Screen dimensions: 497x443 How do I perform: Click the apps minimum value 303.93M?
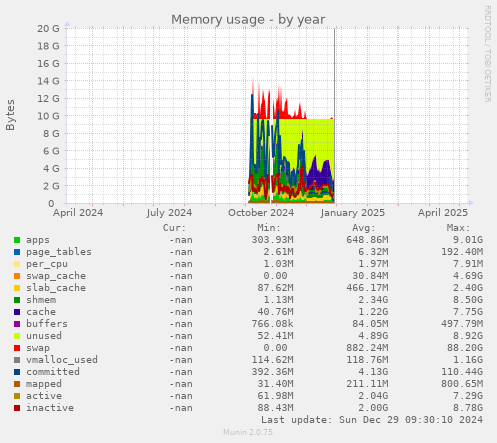(x=272, y=240)
